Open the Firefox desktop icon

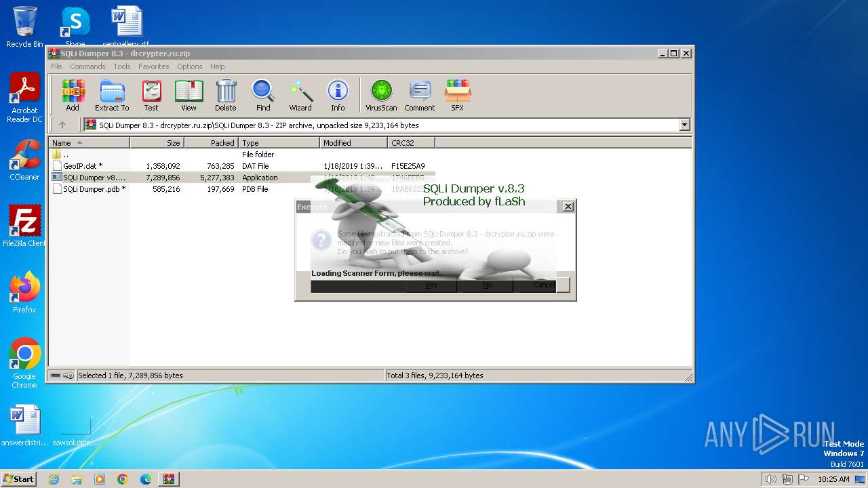[x=24, y=292]
